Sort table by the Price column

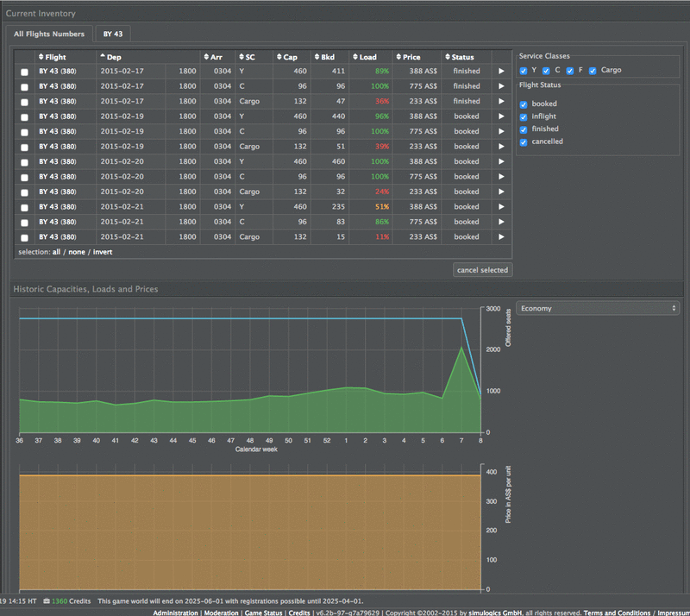tap(411, 57)
